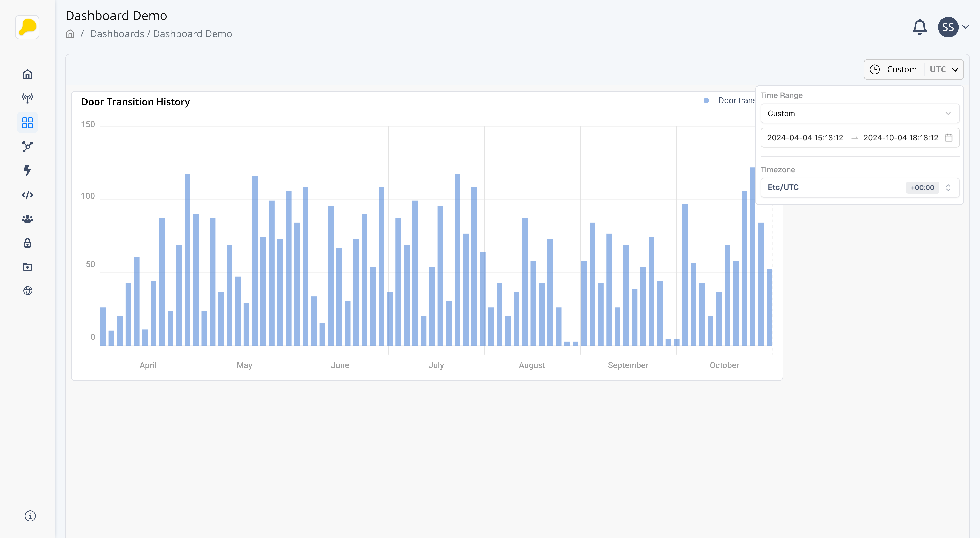
Task: Open the padlock security icon
Action: (x=27, y=243)
